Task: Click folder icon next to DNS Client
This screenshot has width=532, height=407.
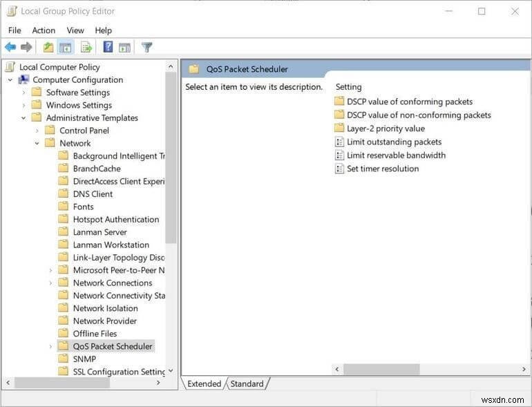Action: [x=63, y=193]
